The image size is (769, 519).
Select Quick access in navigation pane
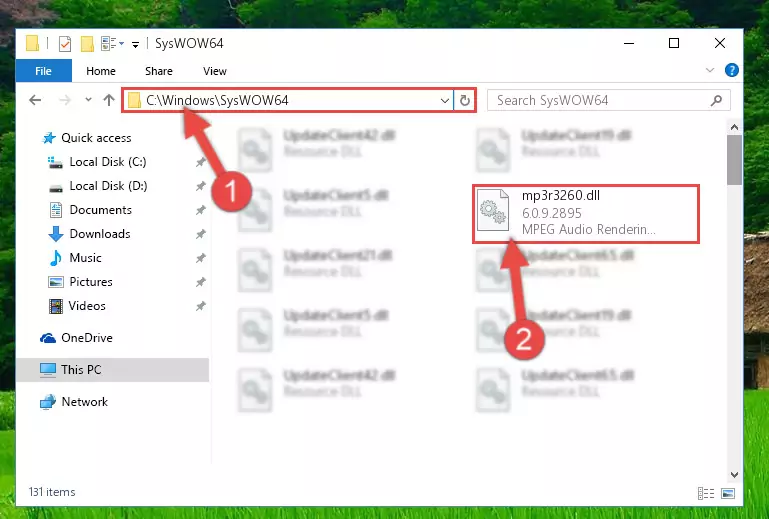click(x=87, y=138)
